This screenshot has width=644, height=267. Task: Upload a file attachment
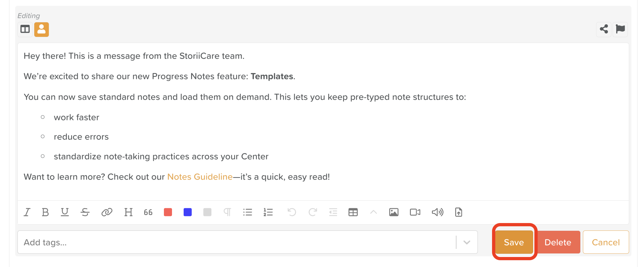coord(458,212)
